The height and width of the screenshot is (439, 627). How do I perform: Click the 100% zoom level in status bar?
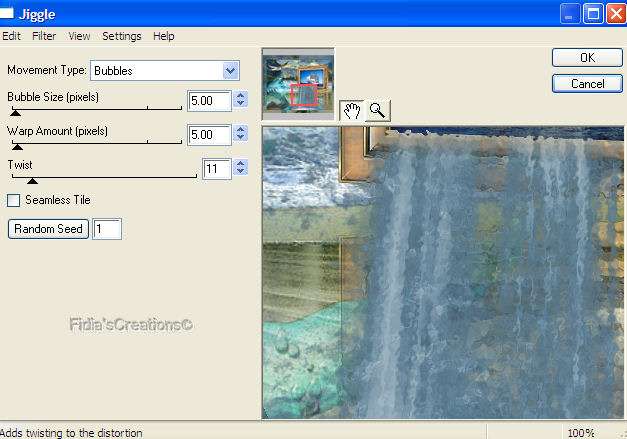[x=581, y=433]
